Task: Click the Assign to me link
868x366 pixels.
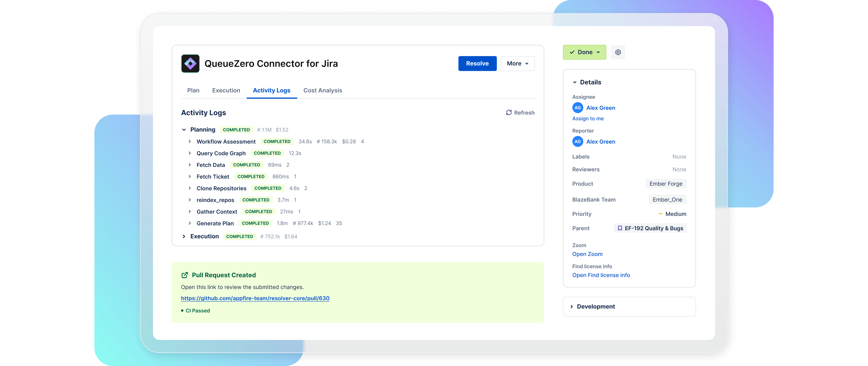Action: tap(588, 118)
